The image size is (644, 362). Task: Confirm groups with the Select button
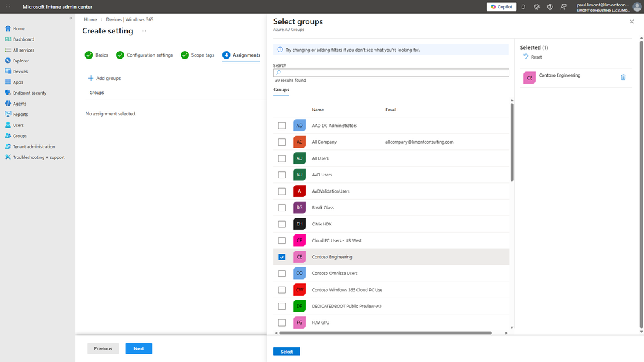tap(287, 351)
